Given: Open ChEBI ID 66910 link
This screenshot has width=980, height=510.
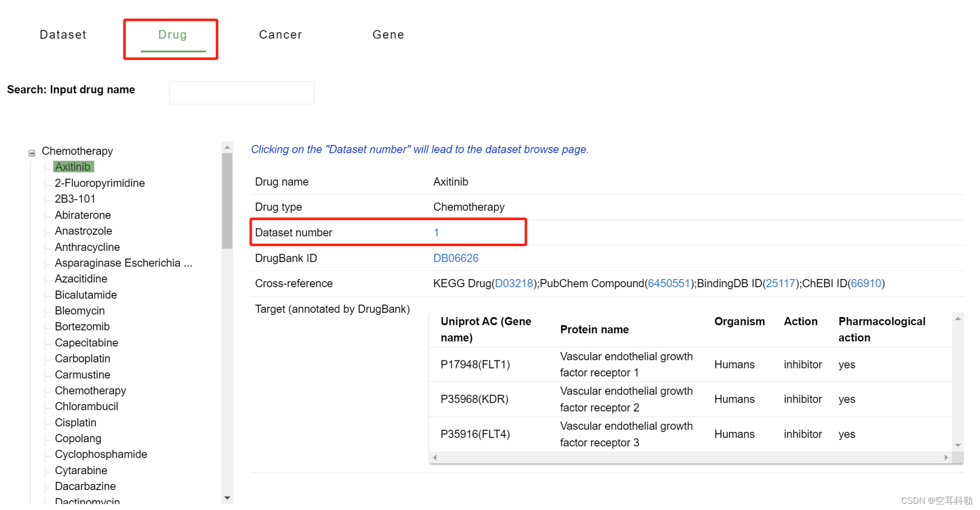Looking at the screenshot, I should [866, 284].
